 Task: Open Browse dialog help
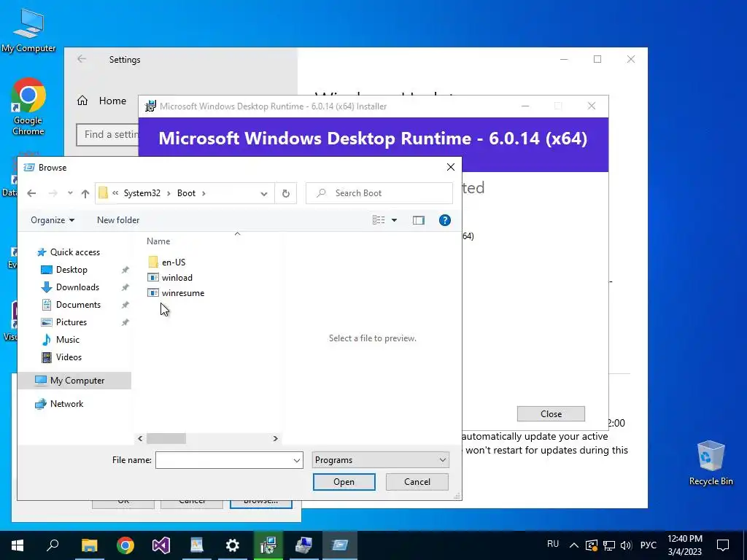(x=444, y=220)
